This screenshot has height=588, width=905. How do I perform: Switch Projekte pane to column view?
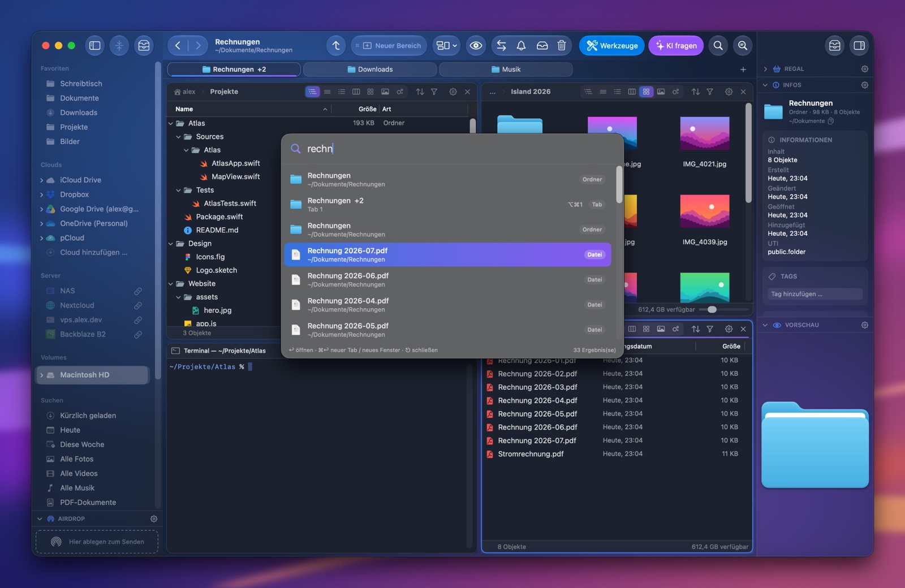pyautogui.click(x=356, y=92)
